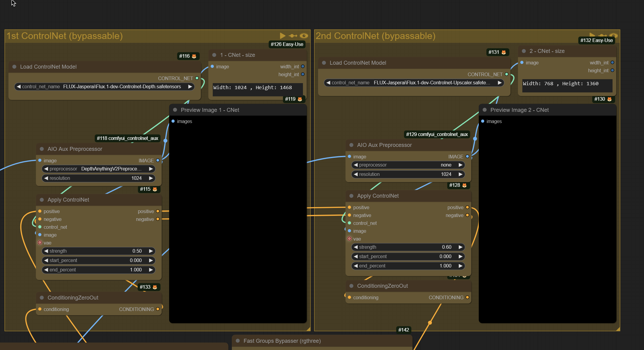Click the play icon on 1st ControlNet group

(282, 36)
